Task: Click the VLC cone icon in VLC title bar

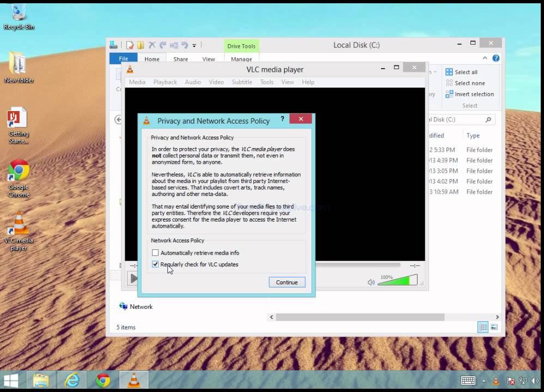Action: [x=130, y=69]
